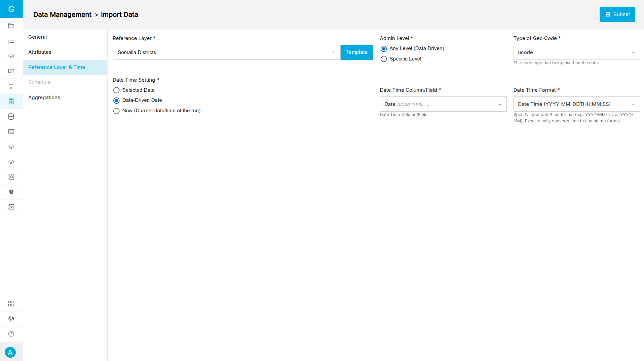Go to the Aggregations section
This screenshot has height=361, width=644.
44,97
